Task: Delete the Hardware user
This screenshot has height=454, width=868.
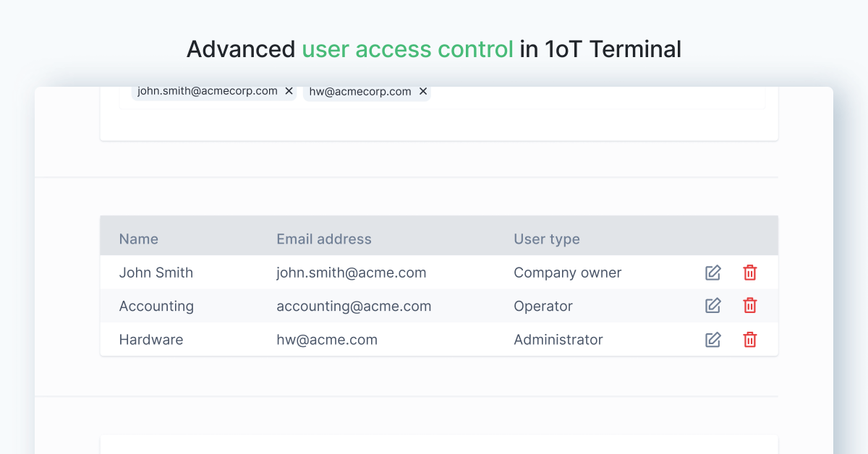Action: pyautogui.click(x=750, y=339)
